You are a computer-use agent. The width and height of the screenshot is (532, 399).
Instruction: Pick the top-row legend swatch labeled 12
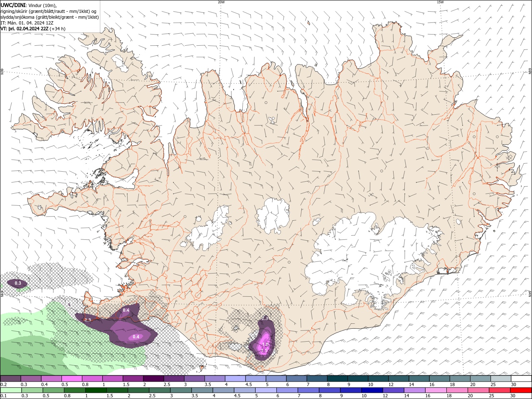coord(399,378)
